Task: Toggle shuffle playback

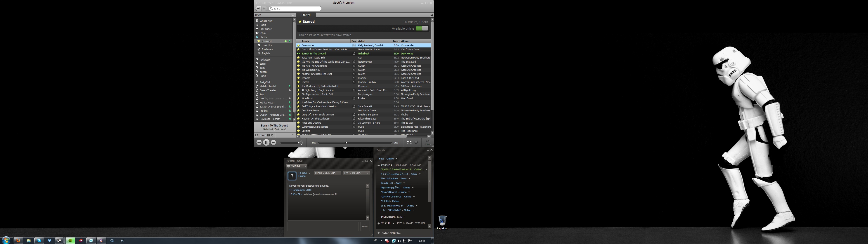Action: [x=409, y=143]
